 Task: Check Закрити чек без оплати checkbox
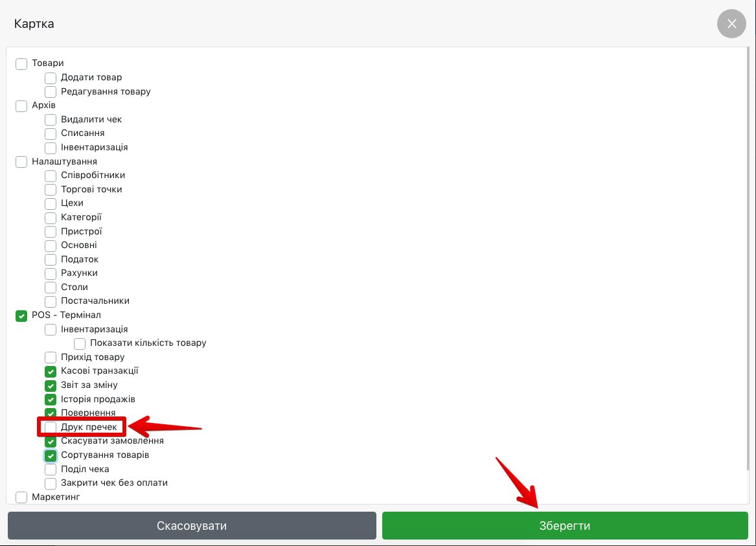coord(51,483)
